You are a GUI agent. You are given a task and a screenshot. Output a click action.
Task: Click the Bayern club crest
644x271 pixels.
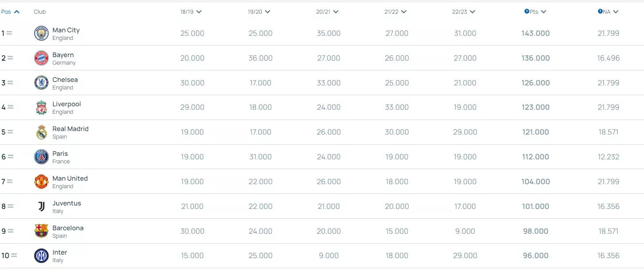click(x=41, y=58)
